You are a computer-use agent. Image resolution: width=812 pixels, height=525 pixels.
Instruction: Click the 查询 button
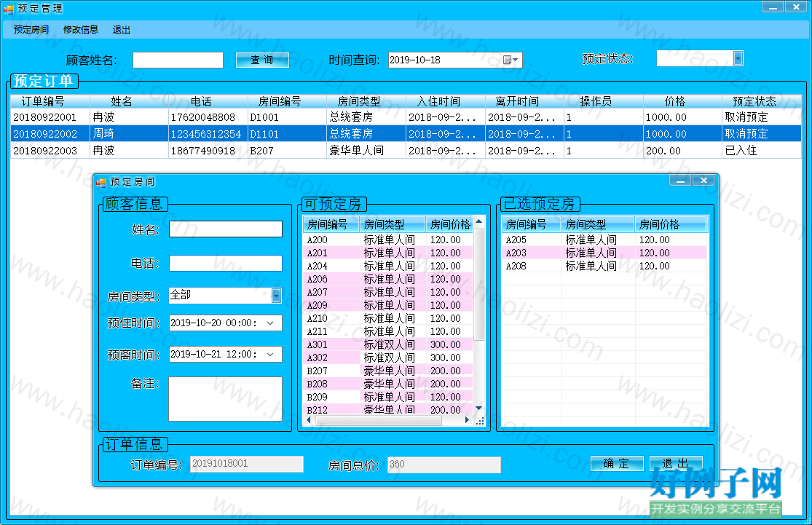click(x=262, y=60)
